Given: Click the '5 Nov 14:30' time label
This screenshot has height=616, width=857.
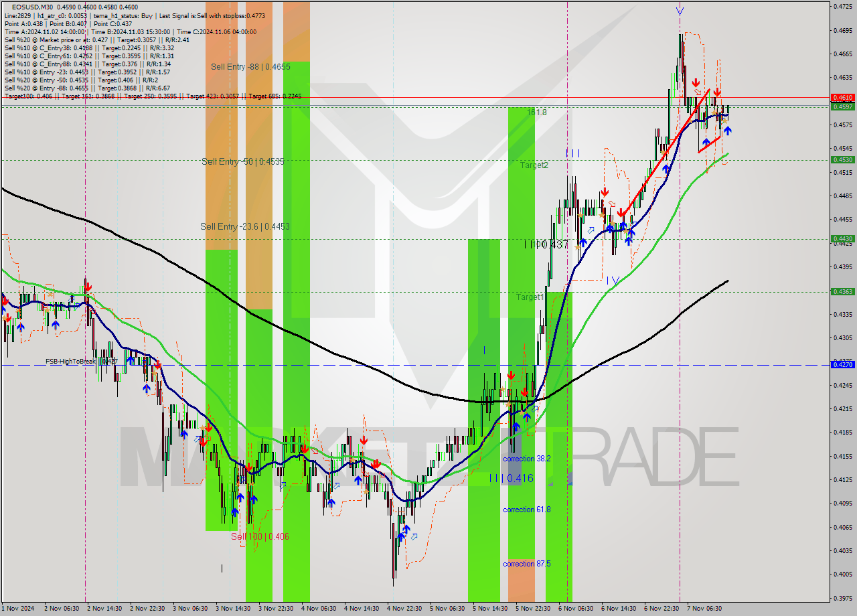Looking at the screenshot, I should (490, 609).
